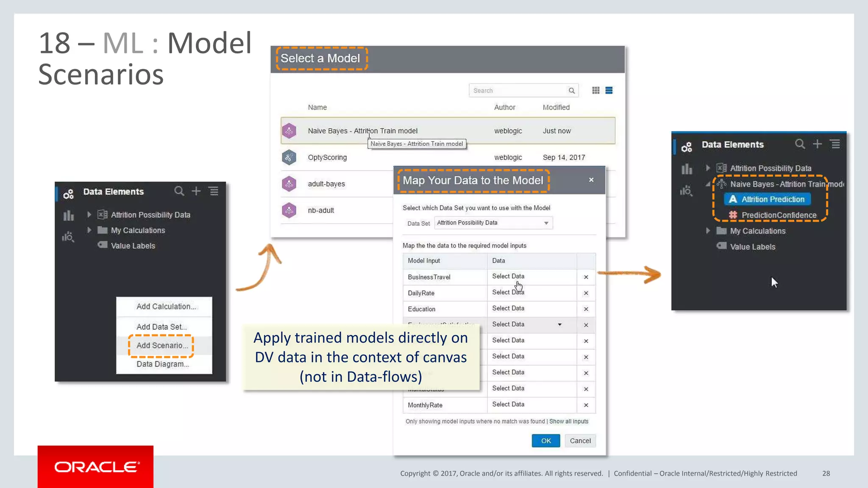Select Visualizations bar chart icon in left panel
868x488 pixels.
[x=68, y=216]
